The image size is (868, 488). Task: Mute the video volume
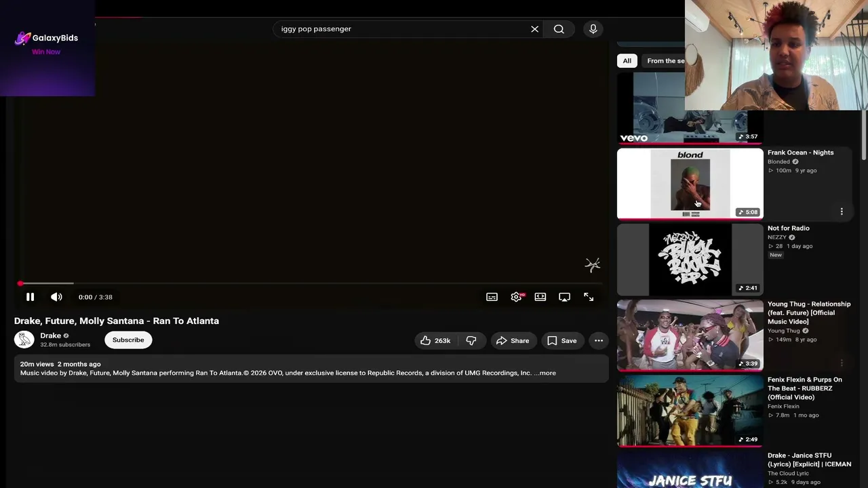[56, 297]
